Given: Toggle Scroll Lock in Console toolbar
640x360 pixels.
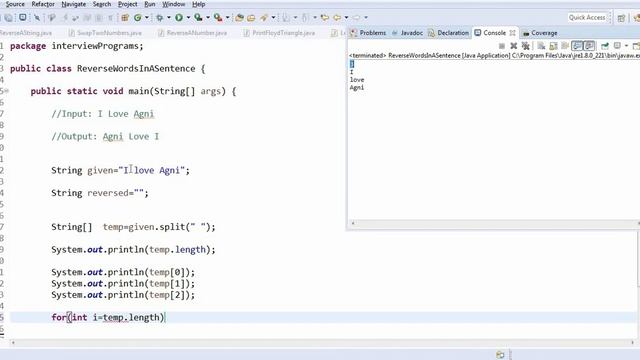Looking at the screenshot, I should tap(553, 46).
